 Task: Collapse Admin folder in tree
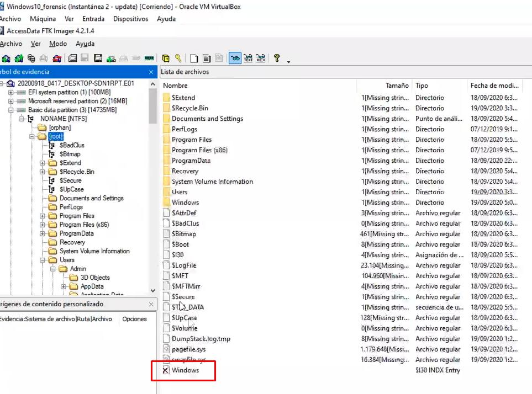coord(53,269)
